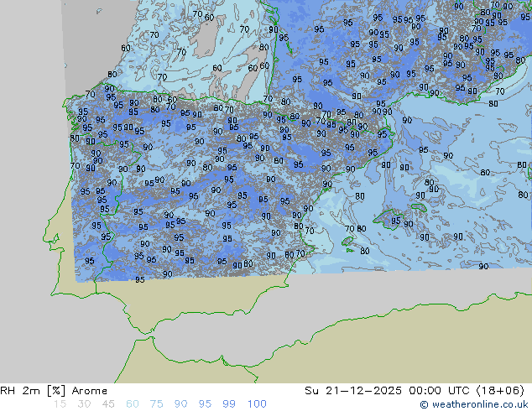This screenshot has height=411, width=532.
Task: Select the legend value 90
Action: point(180,404)
